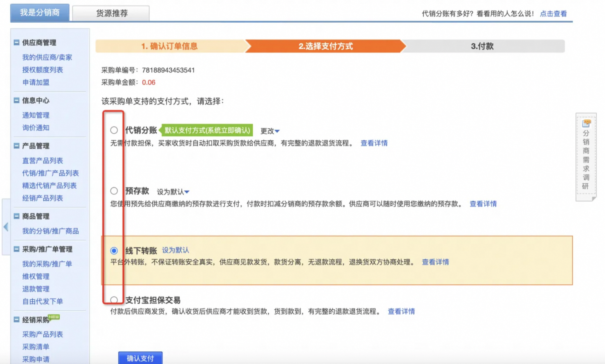Open 精选代销产品列表 in sidebar

click(49, 186)
